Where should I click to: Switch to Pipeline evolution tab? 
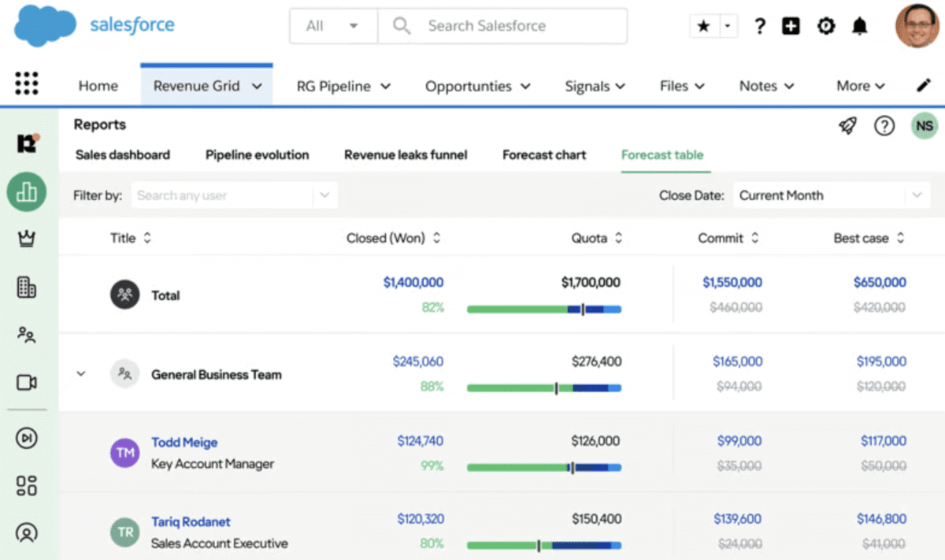(258, 155)
